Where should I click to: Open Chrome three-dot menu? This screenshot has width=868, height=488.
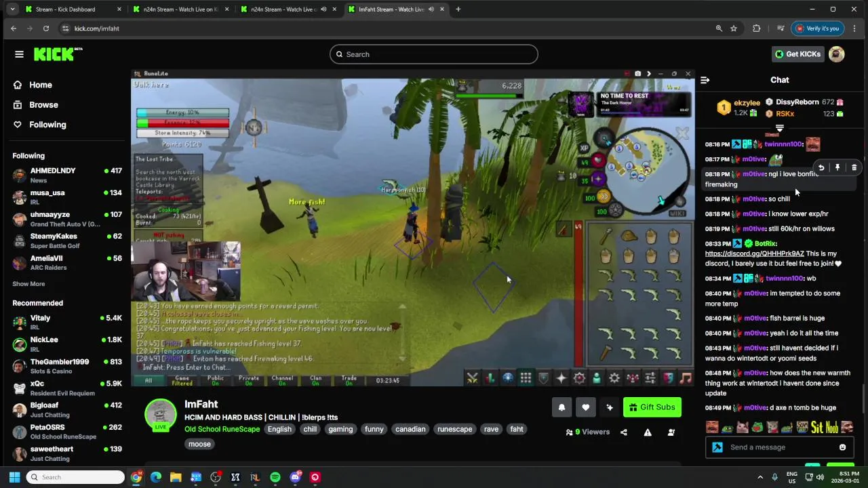click(x=854, y=28)
